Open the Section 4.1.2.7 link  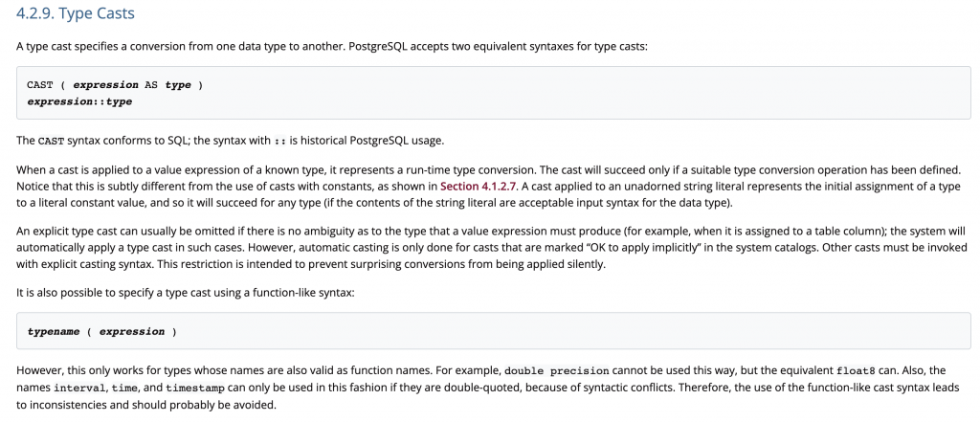click(479, 186)
